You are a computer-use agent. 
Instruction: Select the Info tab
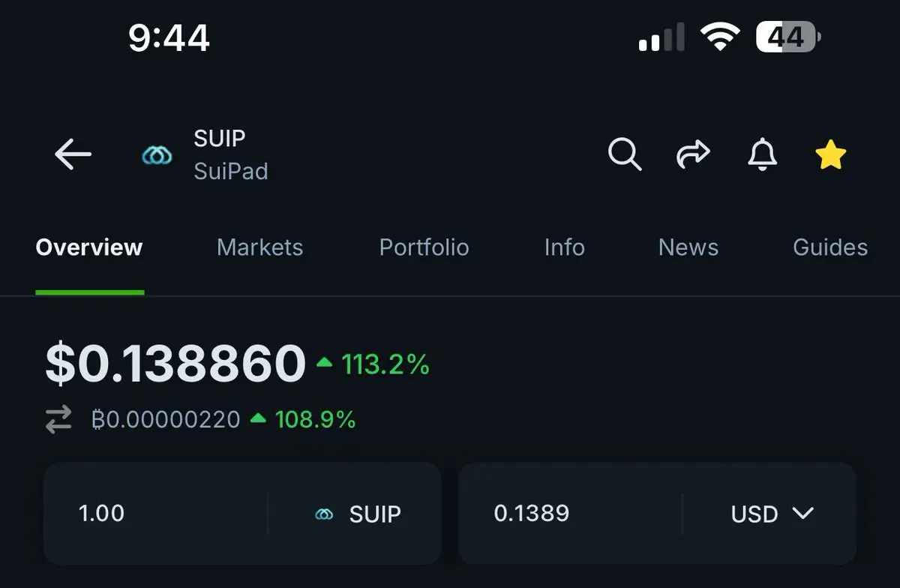564,247
